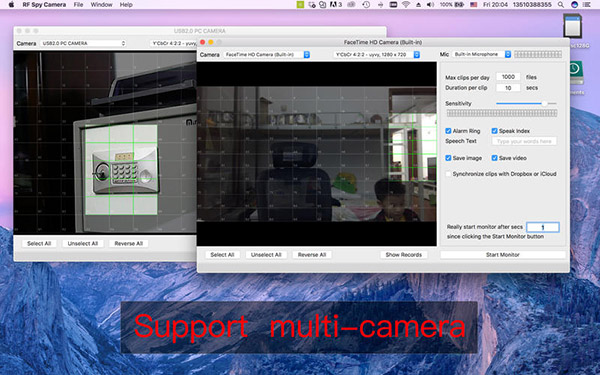Image resolution: width=600 pixels, height=375 pixels.
Task: Toggle the Save image checkbox
Action: tap(448, 158)
